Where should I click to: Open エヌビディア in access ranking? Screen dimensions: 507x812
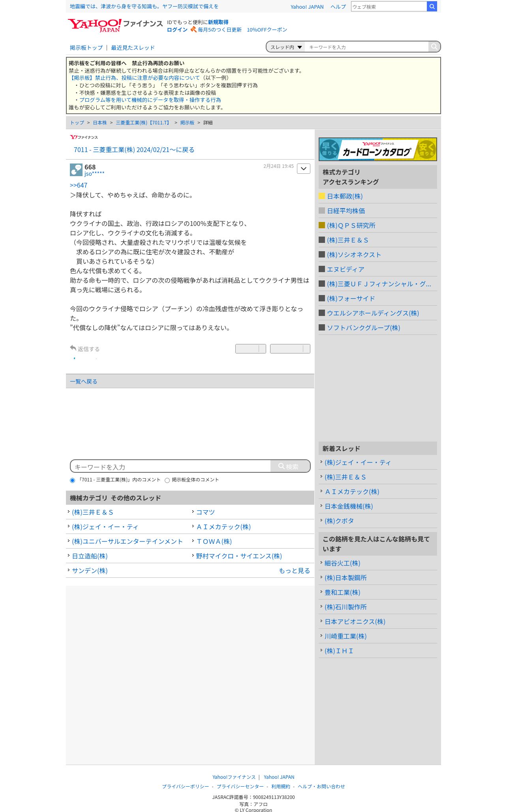(346, 269)
